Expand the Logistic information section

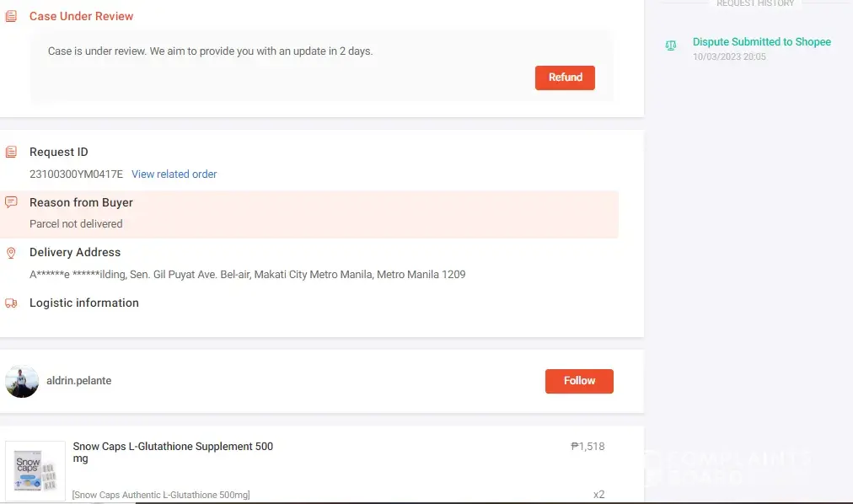[x=84, y=303]
